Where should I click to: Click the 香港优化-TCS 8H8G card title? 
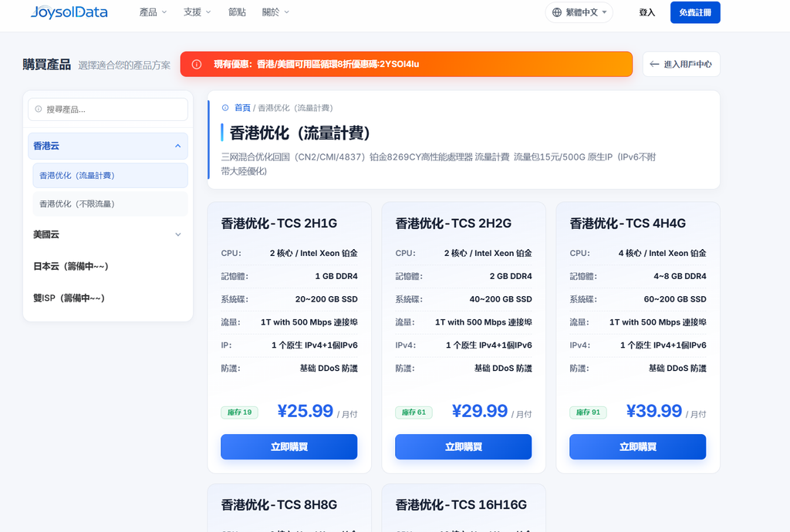[x=279, y=505]
